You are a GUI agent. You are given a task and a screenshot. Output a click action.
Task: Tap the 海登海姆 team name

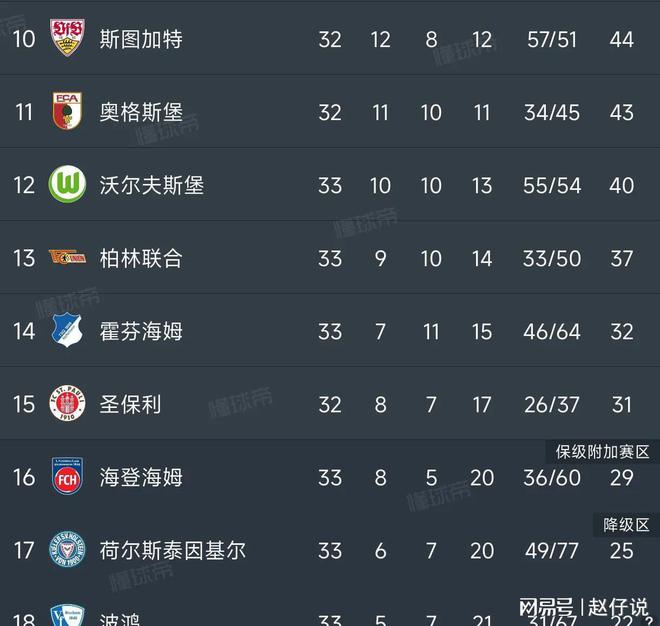click(141, 477)
